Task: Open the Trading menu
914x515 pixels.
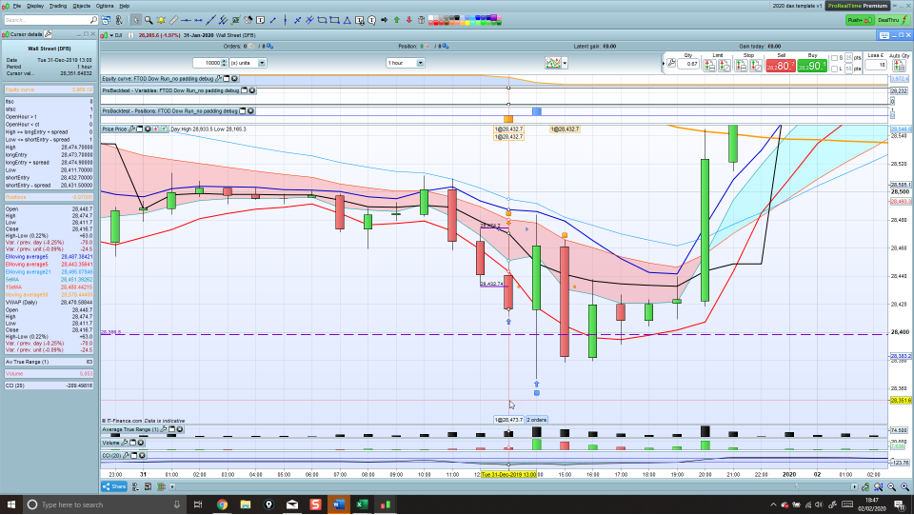Action: tap(58, 6)
